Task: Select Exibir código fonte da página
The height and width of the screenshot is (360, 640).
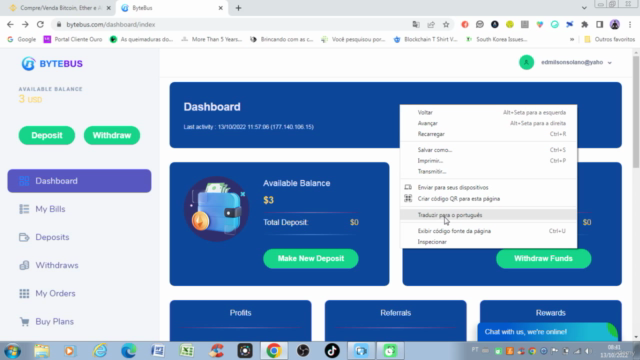Action: (x=489, y=231)
